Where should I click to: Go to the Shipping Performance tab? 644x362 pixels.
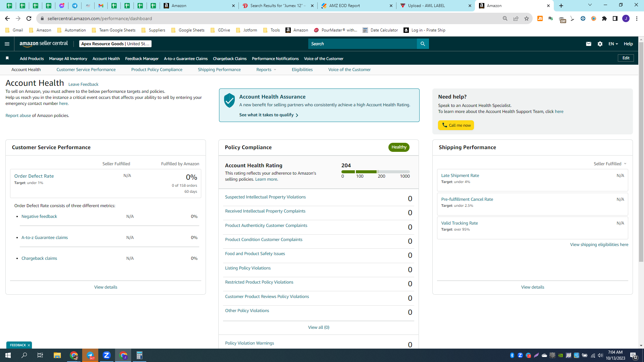click(219, 70)
